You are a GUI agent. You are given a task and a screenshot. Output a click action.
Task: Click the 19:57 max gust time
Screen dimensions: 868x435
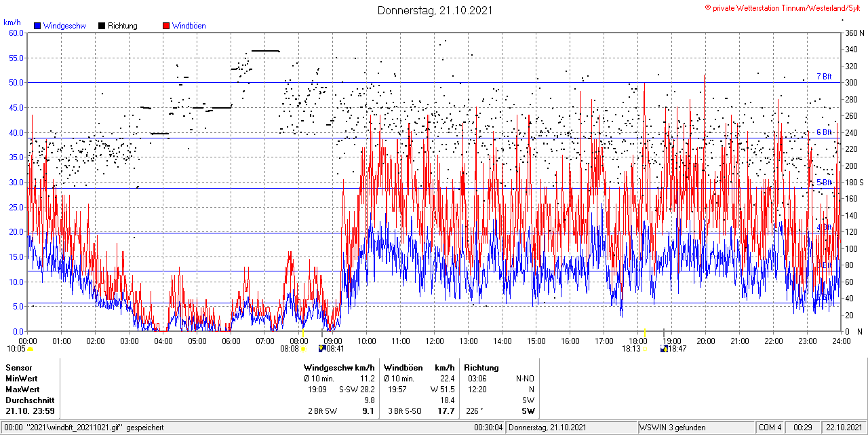397,390
